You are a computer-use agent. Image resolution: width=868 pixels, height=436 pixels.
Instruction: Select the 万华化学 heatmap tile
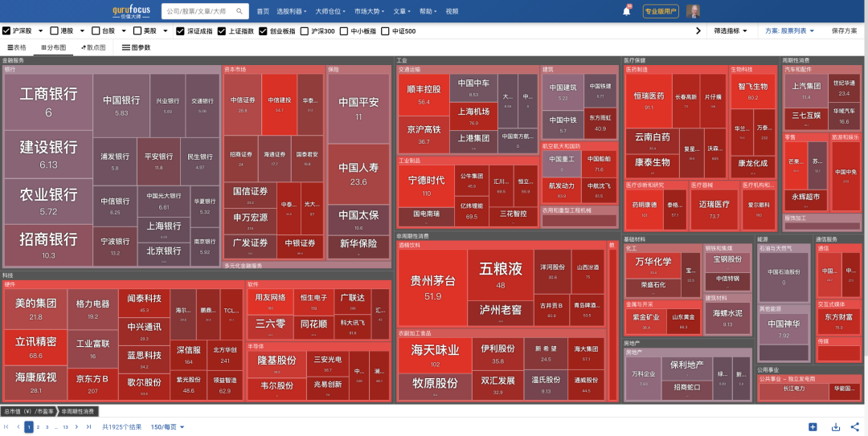click(x=653, y=266)
